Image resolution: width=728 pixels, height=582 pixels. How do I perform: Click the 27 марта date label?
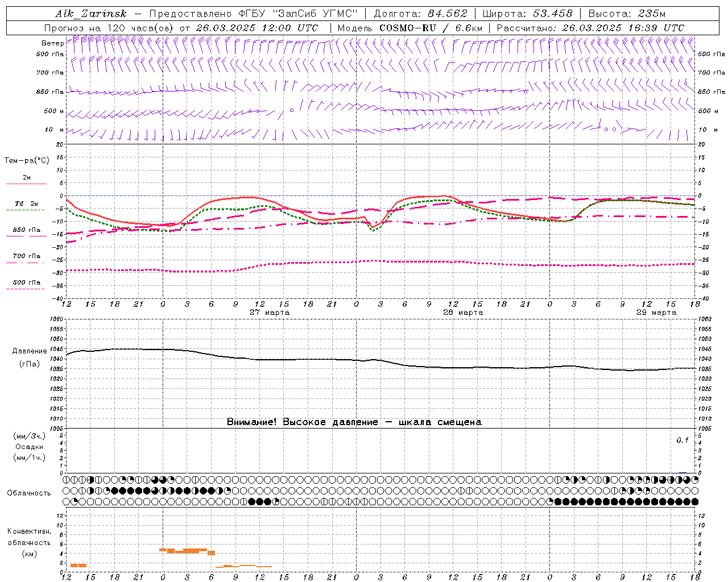coord(270,313)
